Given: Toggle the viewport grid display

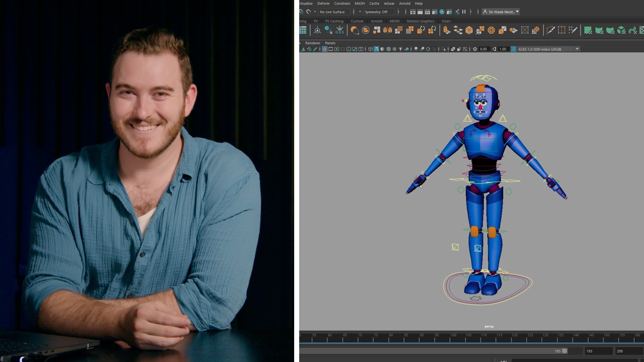Looking at the screenshot, I should click(325, 49).
